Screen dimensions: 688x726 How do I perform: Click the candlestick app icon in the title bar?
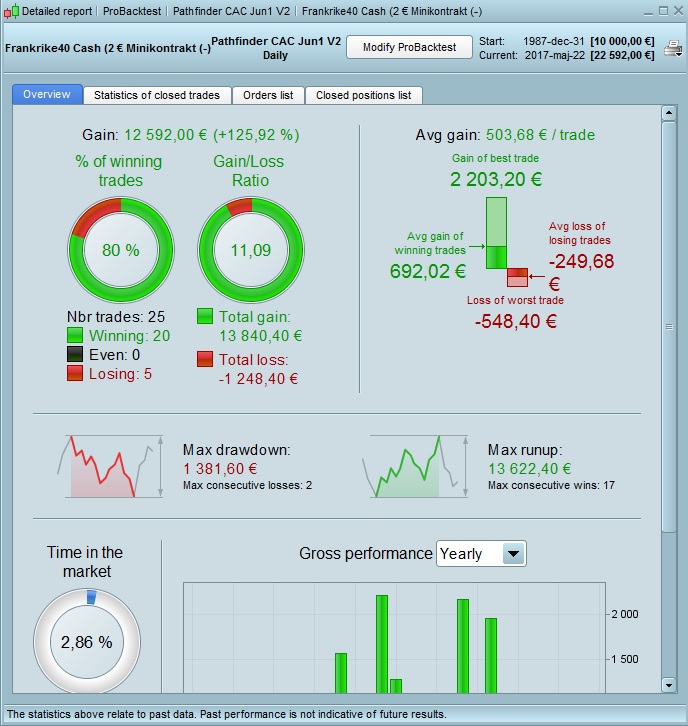tap(12, 11)
